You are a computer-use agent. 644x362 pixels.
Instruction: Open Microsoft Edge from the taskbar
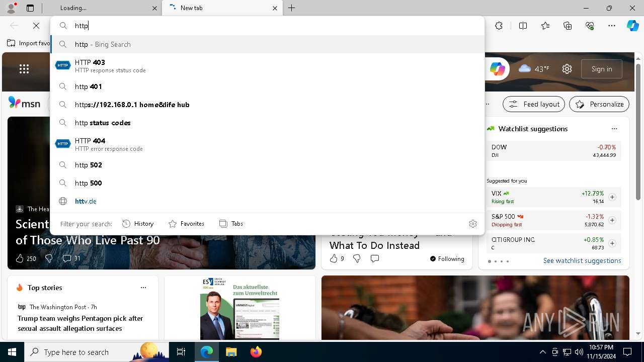click(207, 352)
